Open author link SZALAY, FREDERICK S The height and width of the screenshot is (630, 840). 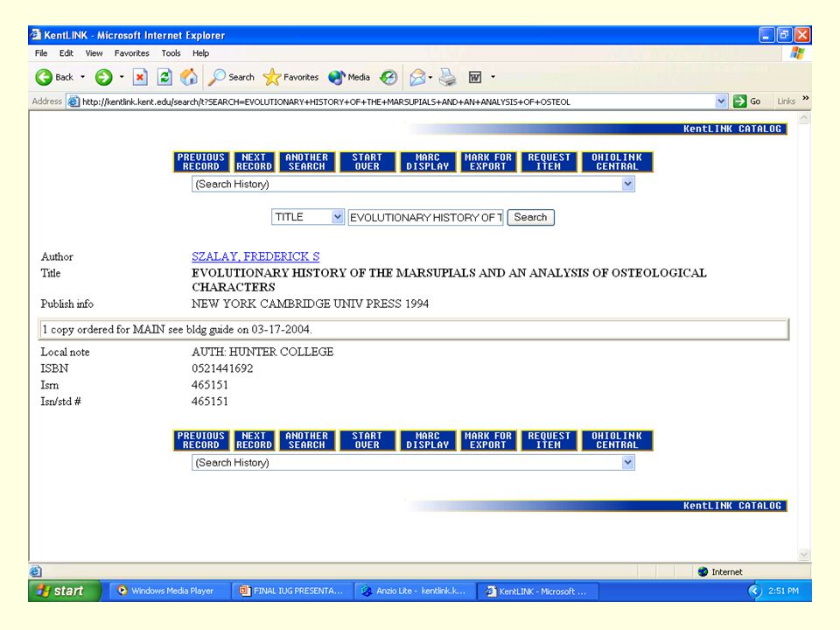[255, 256]
